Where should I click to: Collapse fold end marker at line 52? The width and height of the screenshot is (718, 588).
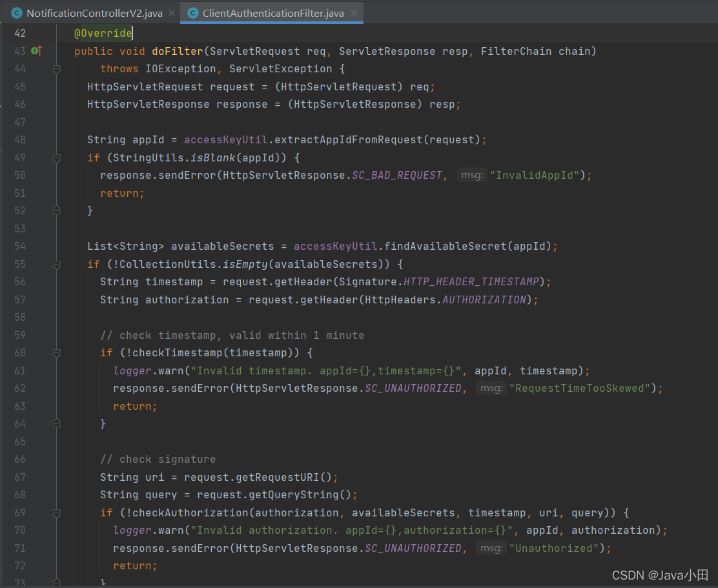tap(57, 210)
